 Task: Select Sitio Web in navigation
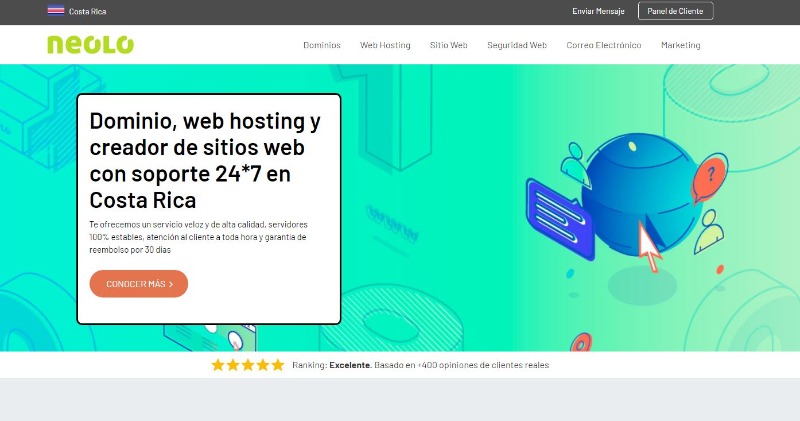pyautogui.click(x=449, y=45)
